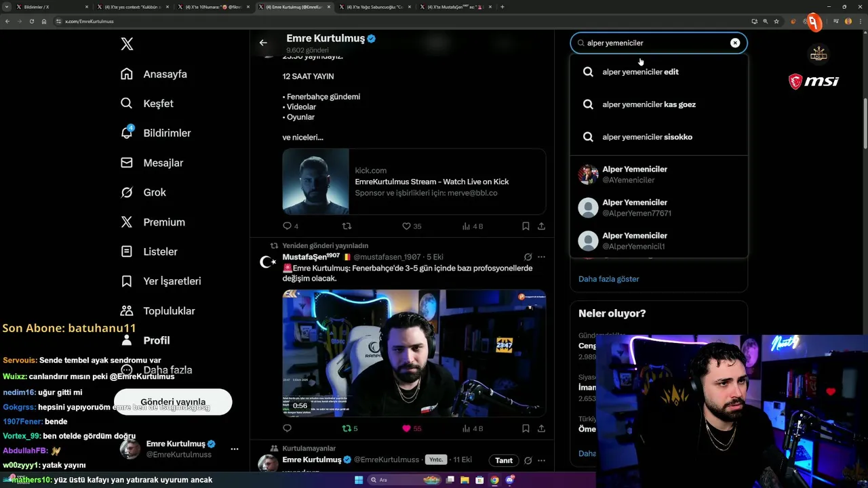Open account menu next to Emre Kurtulmuş

235,449
